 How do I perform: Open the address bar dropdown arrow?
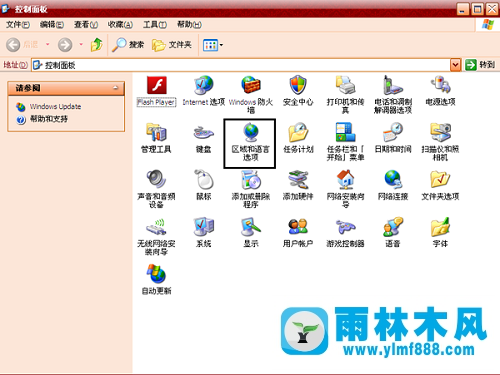point(455,65)
